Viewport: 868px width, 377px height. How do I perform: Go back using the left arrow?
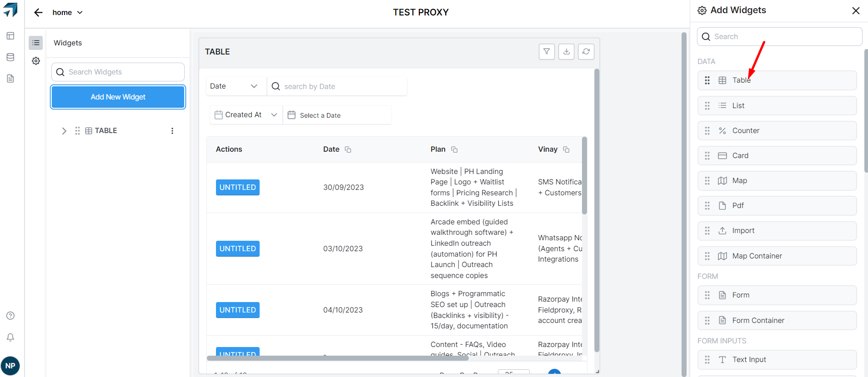38,13
